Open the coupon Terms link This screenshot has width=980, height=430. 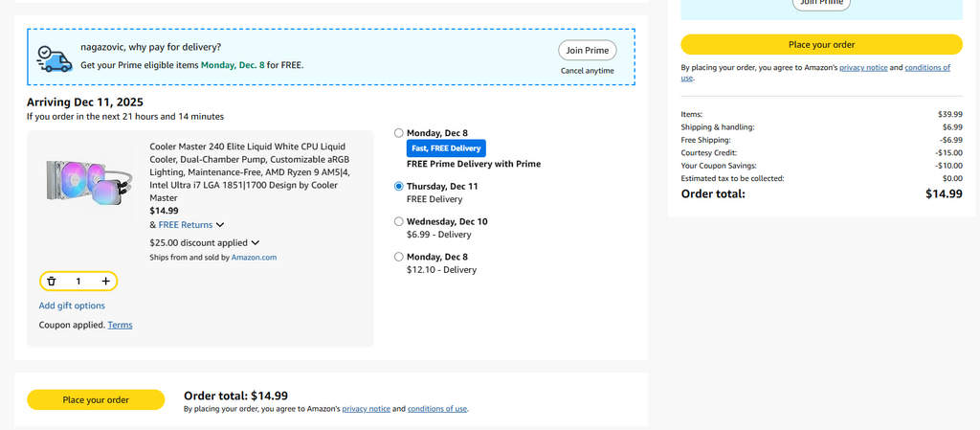tap(121, 325)
